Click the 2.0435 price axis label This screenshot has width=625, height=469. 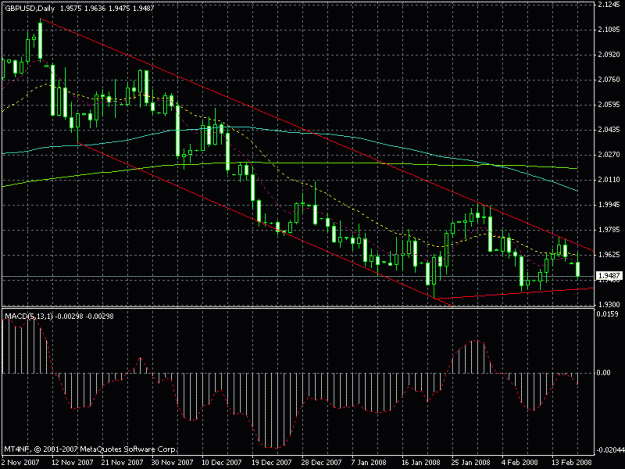click(609, 130)
